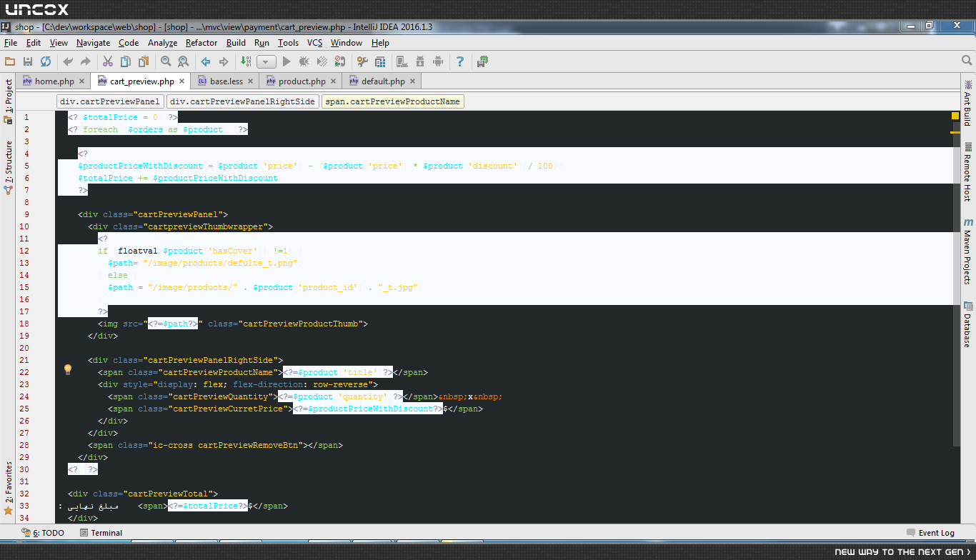
Task: Click the Forward navigation arrow
Action: click(x=224, y=62)
